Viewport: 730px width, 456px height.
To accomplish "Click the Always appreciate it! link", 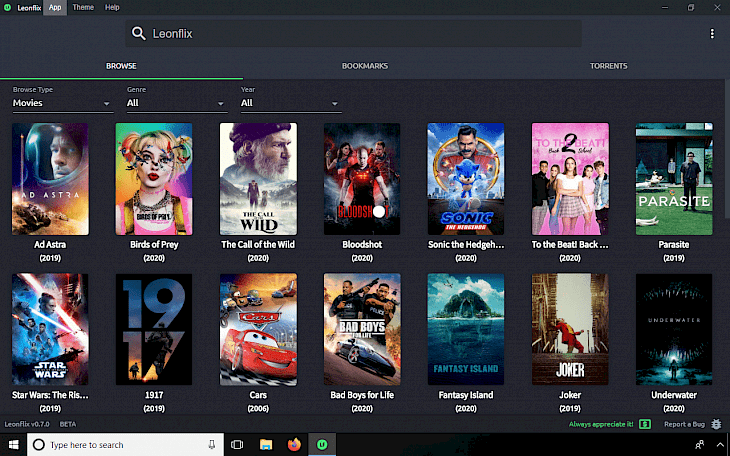I will 601,424.
